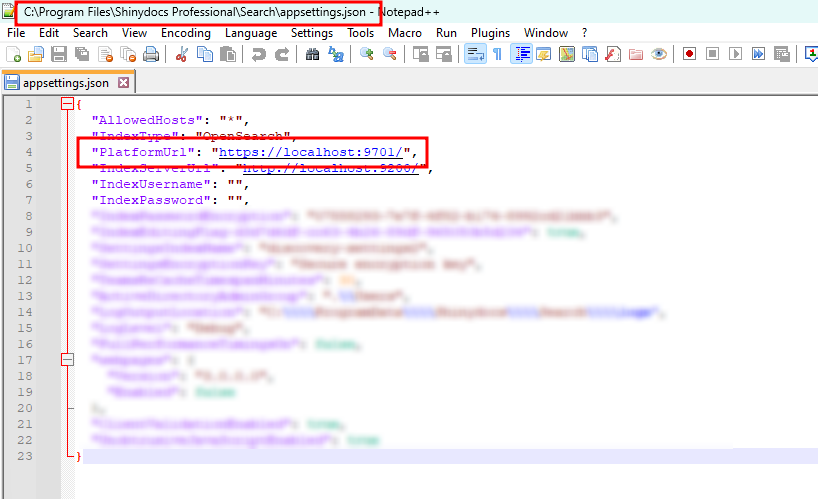Click the Undo arrow icon
818x499 pixels.
tap(259, 54)
